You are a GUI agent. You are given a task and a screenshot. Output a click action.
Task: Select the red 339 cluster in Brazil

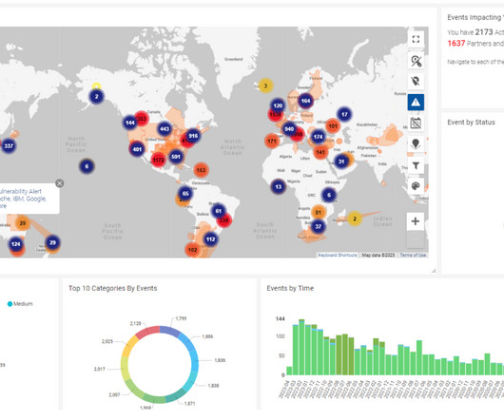click(x=224, y=220)
